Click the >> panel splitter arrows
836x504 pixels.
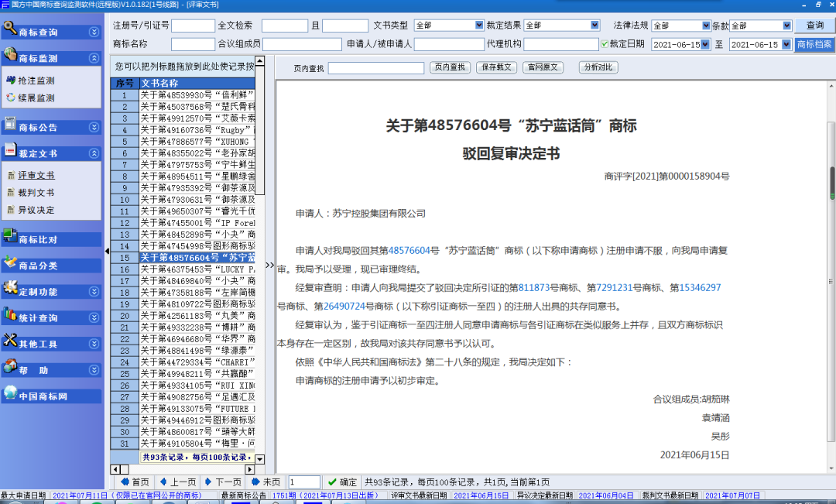tap(270, 265)
